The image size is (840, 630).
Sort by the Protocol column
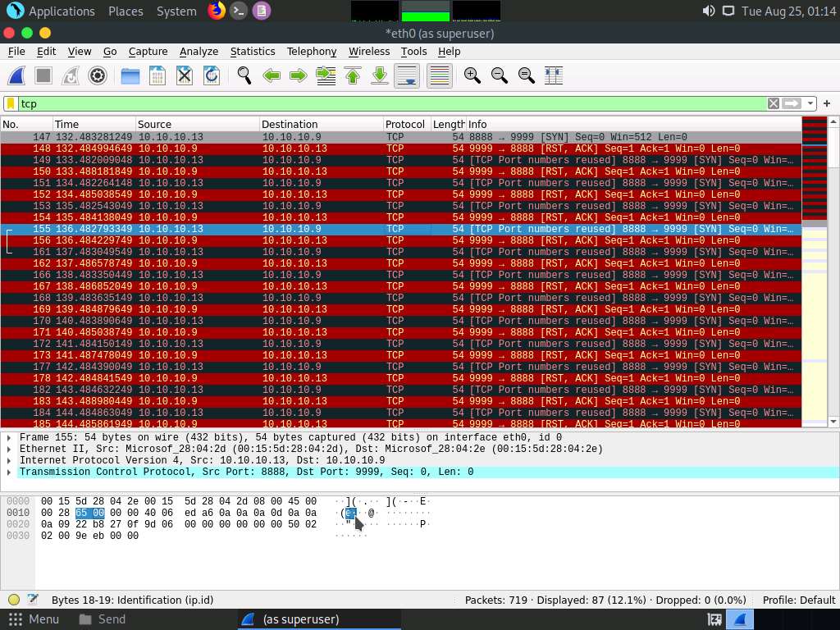[407, 125]
